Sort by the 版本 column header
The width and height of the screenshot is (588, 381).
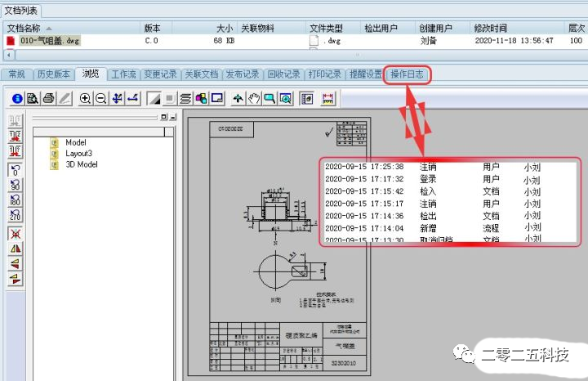tap(156, 28)
